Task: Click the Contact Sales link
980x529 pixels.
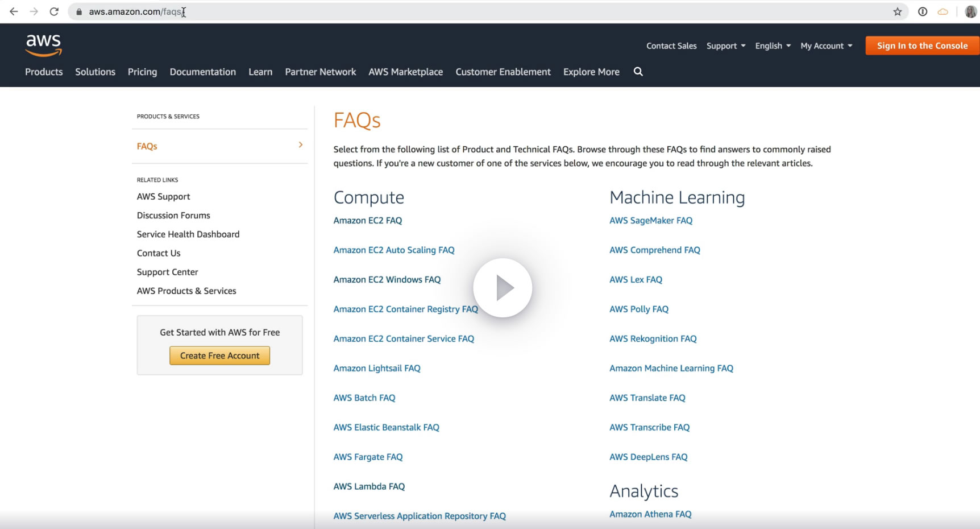Action: 671,46
